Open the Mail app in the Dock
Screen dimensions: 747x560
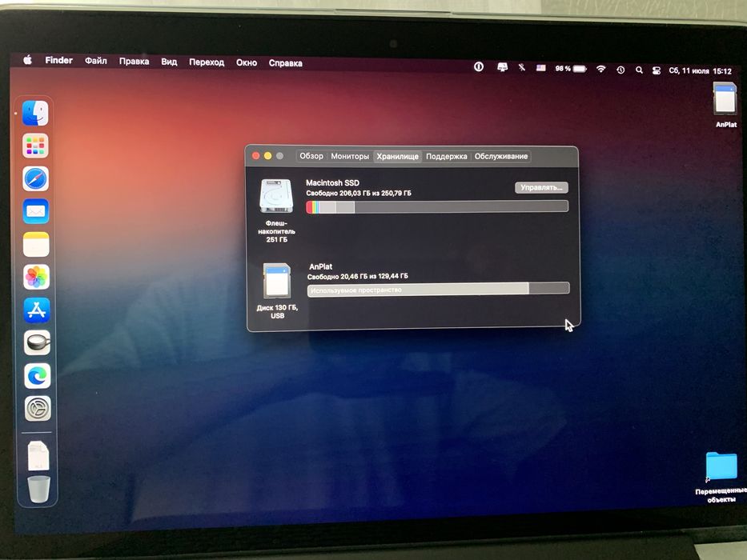(36, 211)
